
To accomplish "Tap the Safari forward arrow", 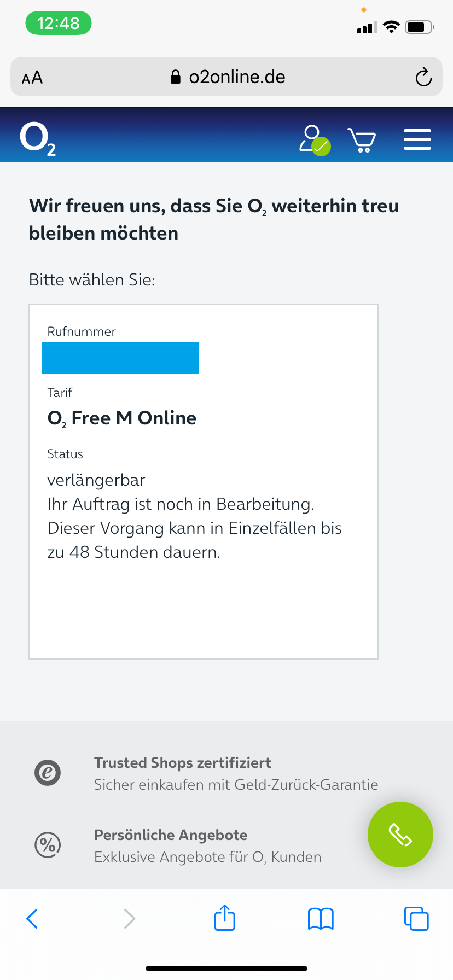I will [x=129, y=919].
